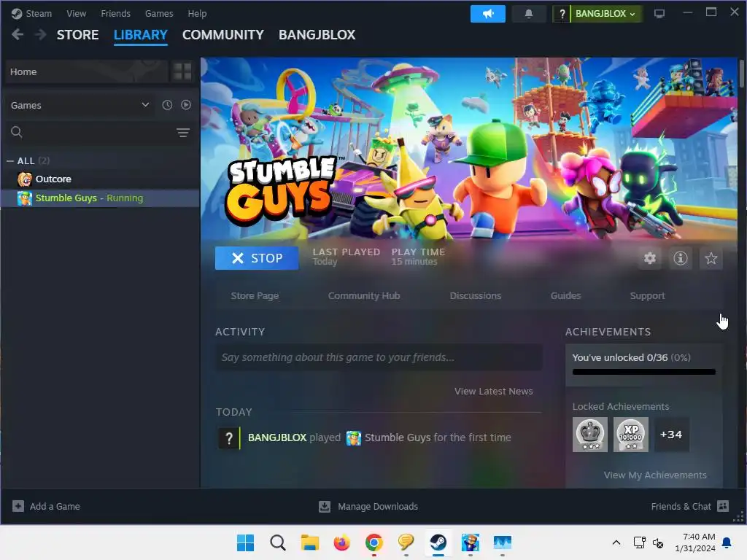Image resolution: width=747 pixels, height=560 pixels.
Task: Click the game page vertical scrollbar
Action: tap(741, 74)
